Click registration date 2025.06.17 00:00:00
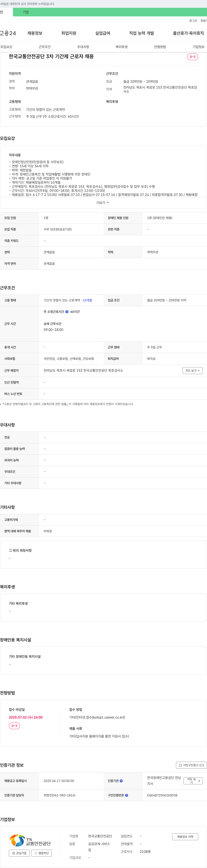This screenshot has width=207, height=868. click(59, 781)
